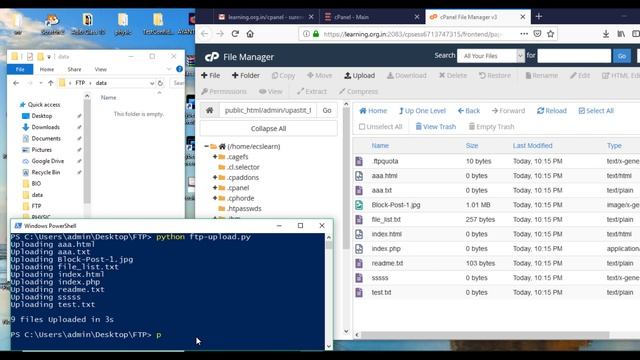Switch to the learning.org.in/cpanel browser tab
The height and width of the screenshot is (360, 640).
click(x=265, y=17)
